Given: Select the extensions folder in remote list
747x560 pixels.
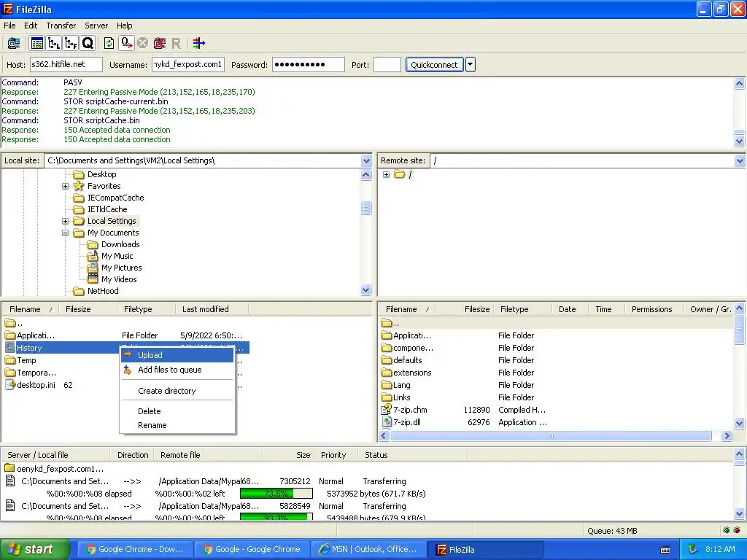Looking at the screenshot, I should pyautogui.click(x=412, y=373).
